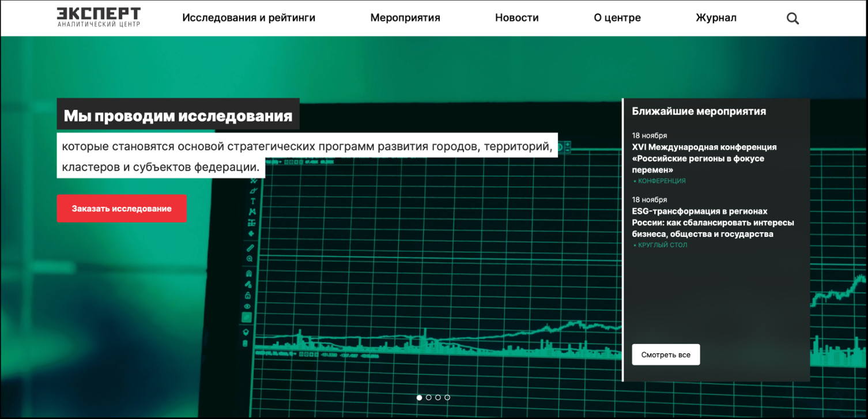
Task: Click the 18 ноября date above XVI Международная конференция
Action: [650, 135]
